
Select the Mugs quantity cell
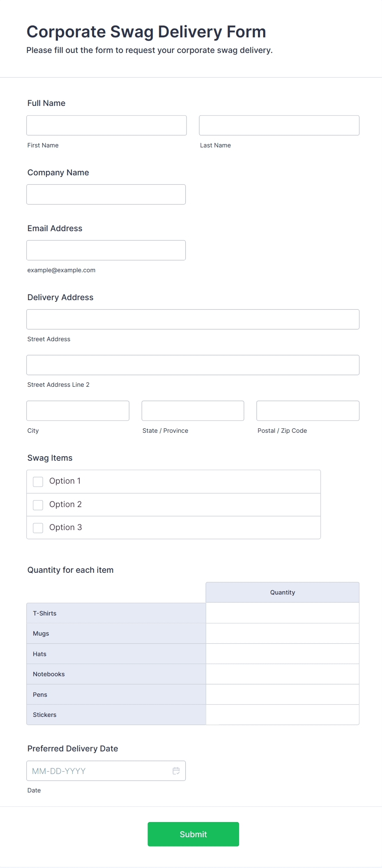(282, 633)
